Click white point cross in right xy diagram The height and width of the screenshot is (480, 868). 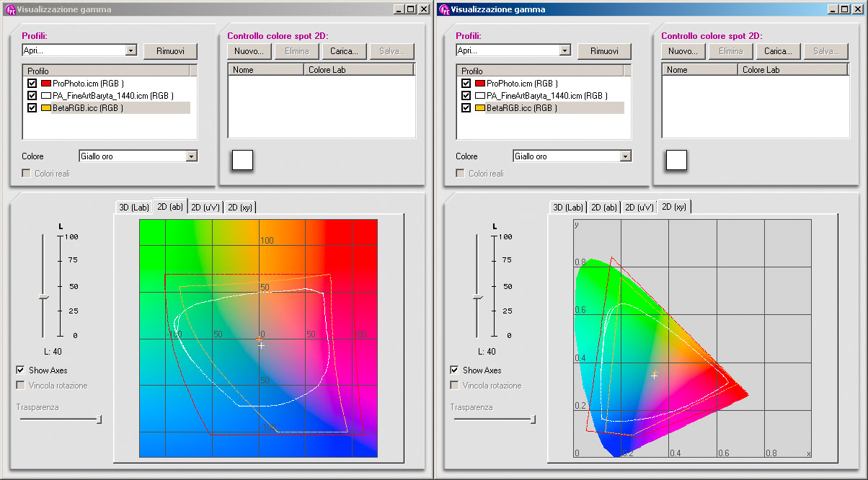pyautogui.click(x=655, y=375)
